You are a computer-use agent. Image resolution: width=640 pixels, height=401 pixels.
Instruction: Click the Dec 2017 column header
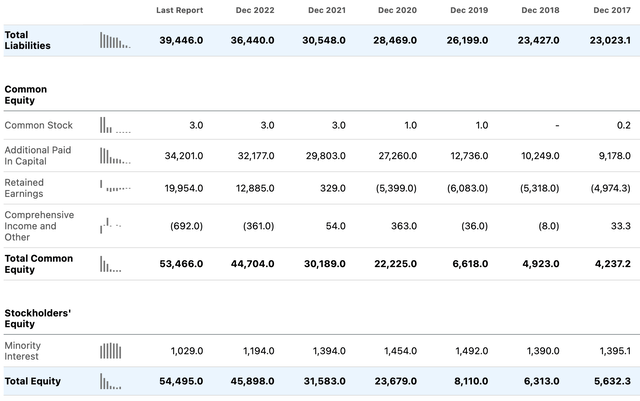point(612,10)
